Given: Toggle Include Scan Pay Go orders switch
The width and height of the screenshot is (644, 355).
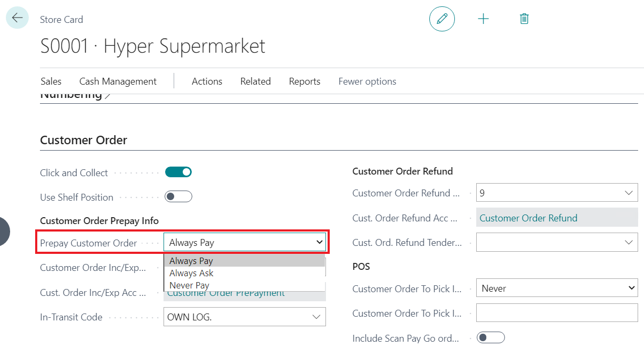Looking at the screenshot, I should coord(491,337).
